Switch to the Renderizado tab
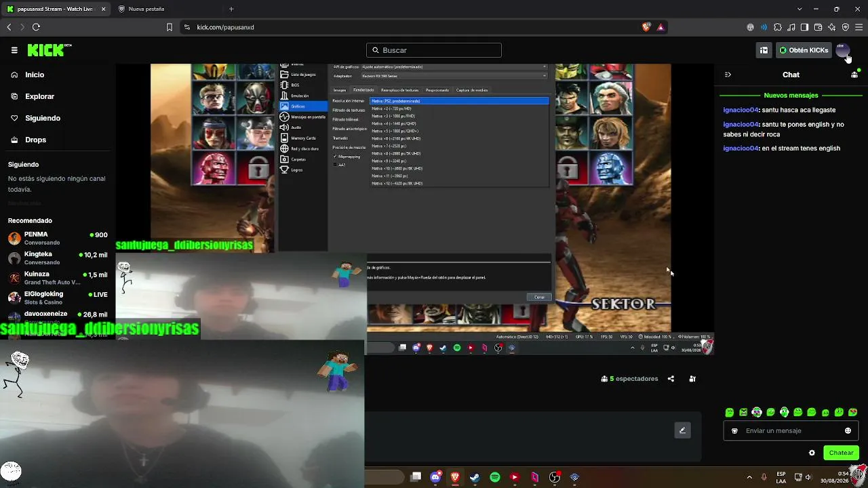Screen dimensions: 868x488 (363, 89)
